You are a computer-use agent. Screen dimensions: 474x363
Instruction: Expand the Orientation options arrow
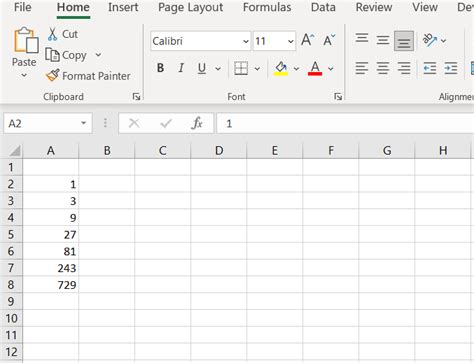click(x=443, y=41)
